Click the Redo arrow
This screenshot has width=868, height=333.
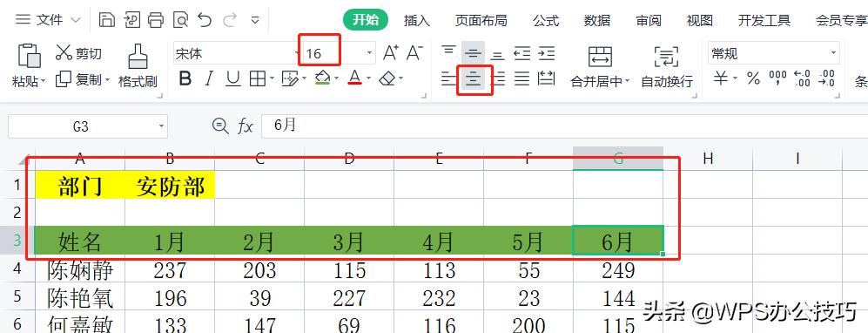[229, 21]
